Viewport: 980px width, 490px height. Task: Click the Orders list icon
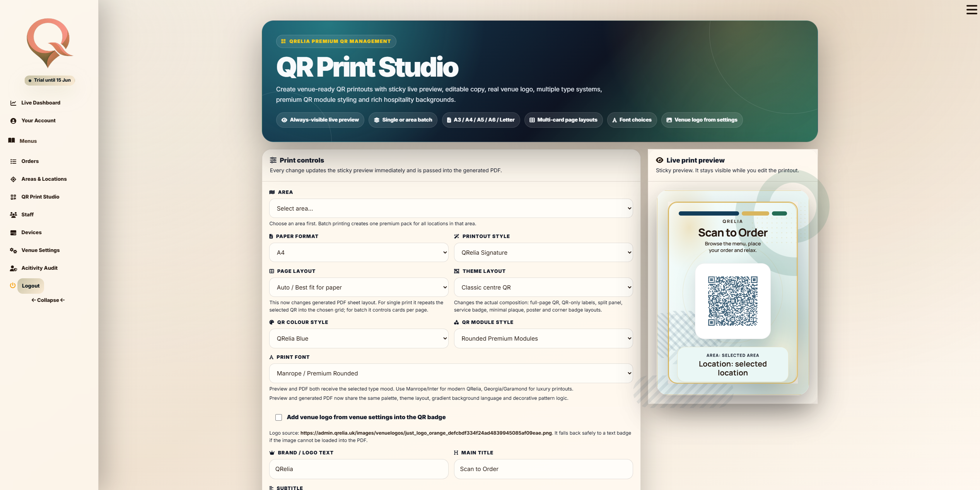pyautogui.click(x=13, y=161)
